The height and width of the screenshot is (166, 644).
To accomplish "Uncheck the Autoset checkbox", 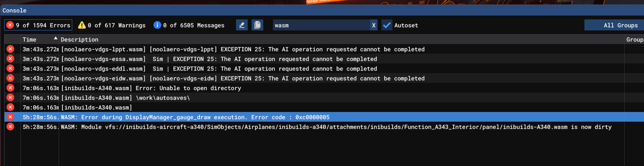I will coord(387,25).
